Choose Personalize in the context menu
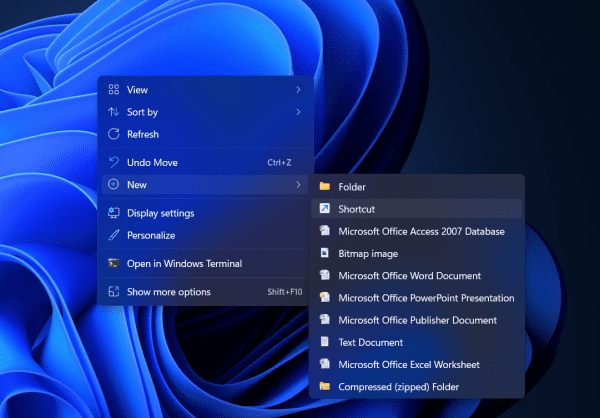The width and height of the screenshot is (600, 418). coord(150,235)
